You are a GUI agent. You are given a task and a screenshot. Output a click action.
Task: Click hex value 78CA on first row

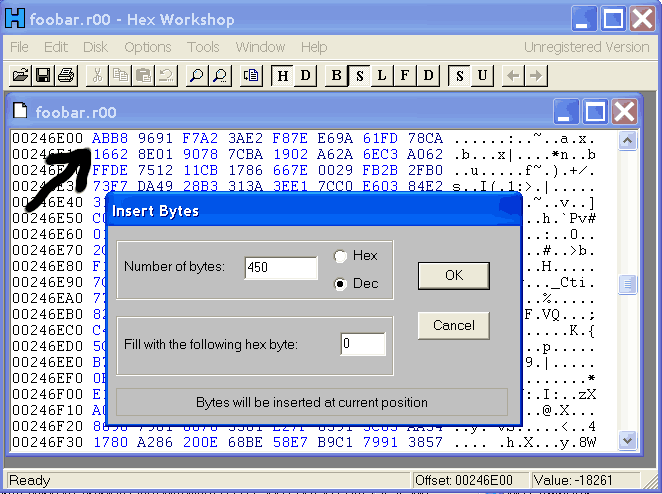point(425,138)
